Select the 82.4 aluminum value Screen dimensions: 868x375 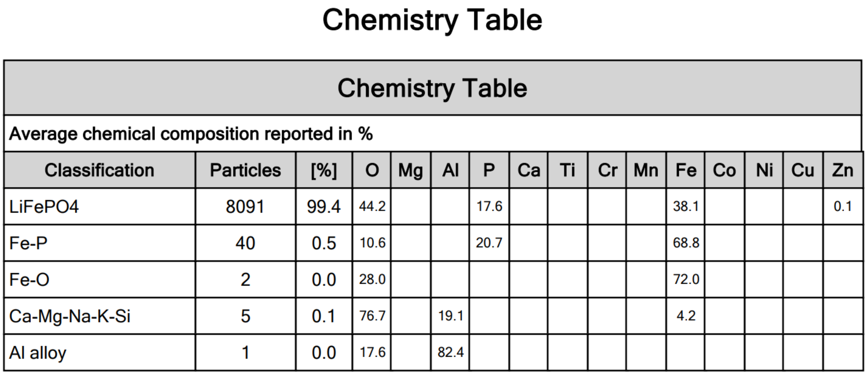coord(450,352)
